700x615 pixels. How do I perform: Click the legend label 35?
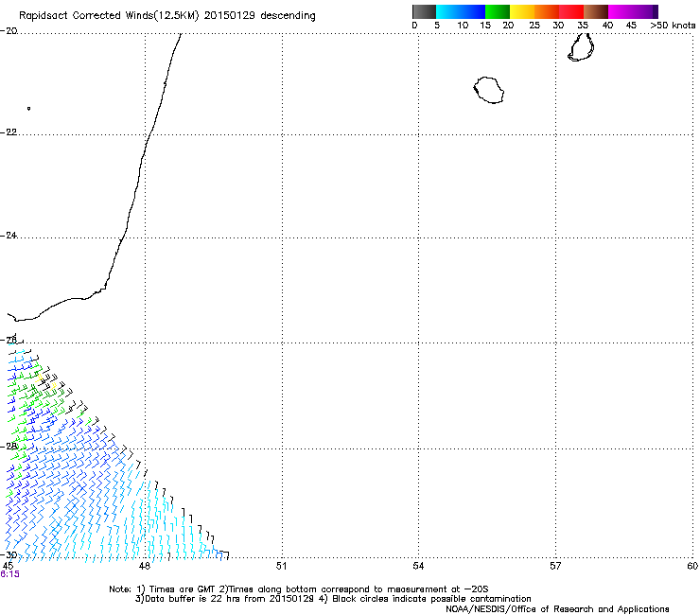tap(583, 26)
